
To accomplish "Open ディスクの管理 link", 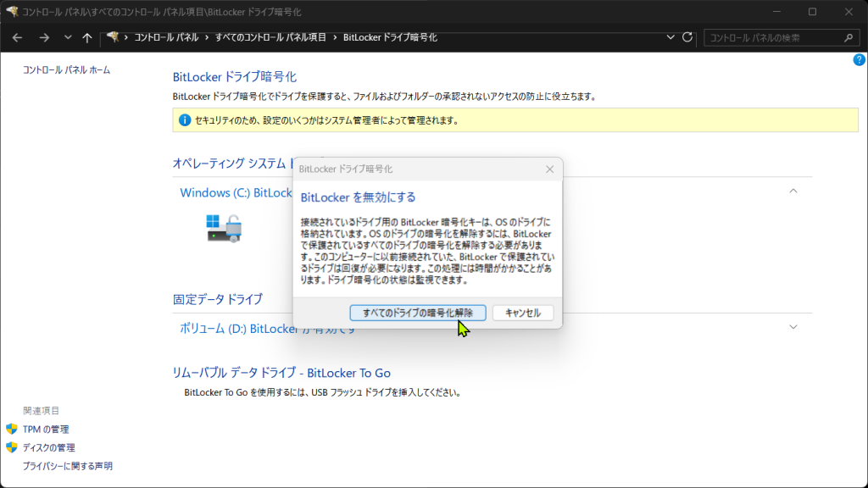I will coord(48,447).
